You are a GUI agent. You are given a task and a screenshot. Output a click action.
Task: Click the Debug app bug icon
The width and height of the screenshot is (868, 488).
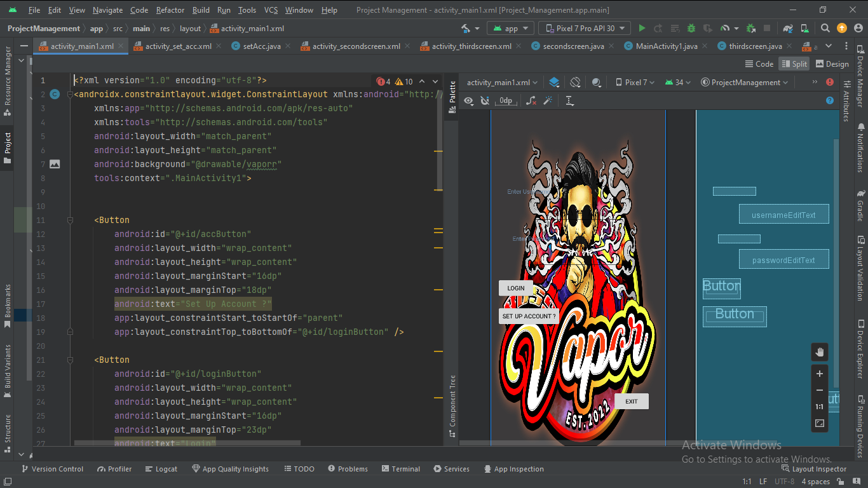pyautogui.click(x=691, y=28)
